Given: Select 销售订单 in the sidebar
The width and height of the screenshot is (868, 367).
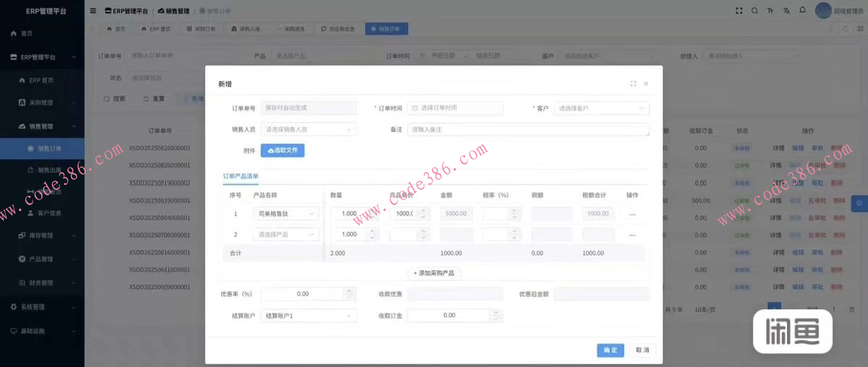Looking at the screenshot, I should click(x=42, y=149).
